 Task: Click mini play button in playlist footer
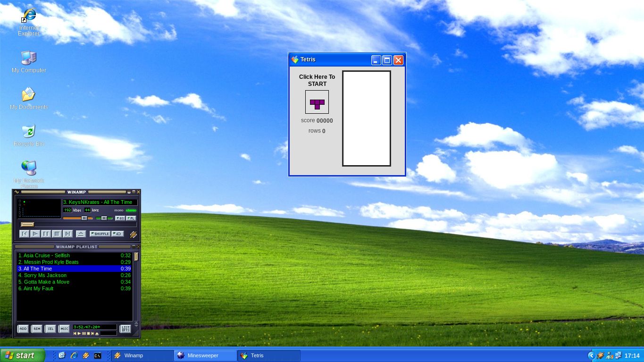[x=79, y=334]
